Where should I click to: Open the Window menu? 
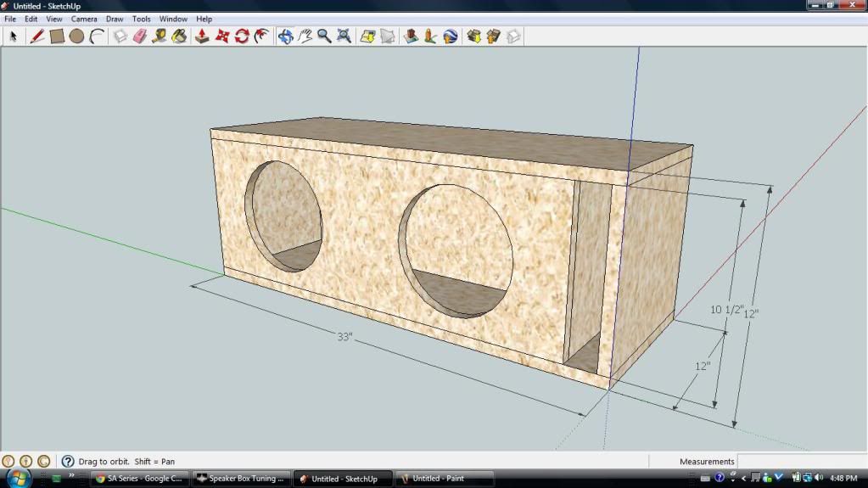(x=173, y=19)
